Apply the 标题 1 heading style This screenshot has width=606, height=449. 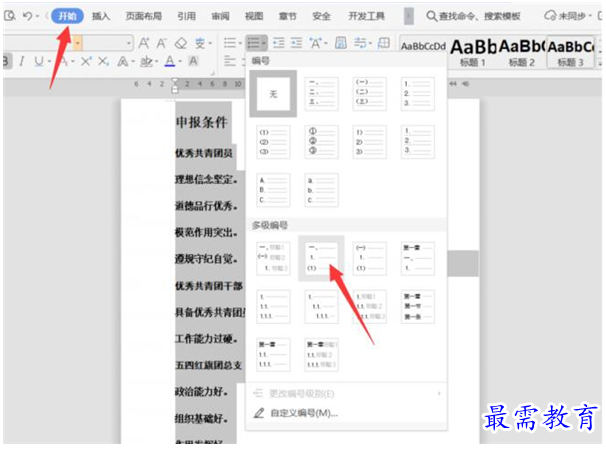click(473, 53)
